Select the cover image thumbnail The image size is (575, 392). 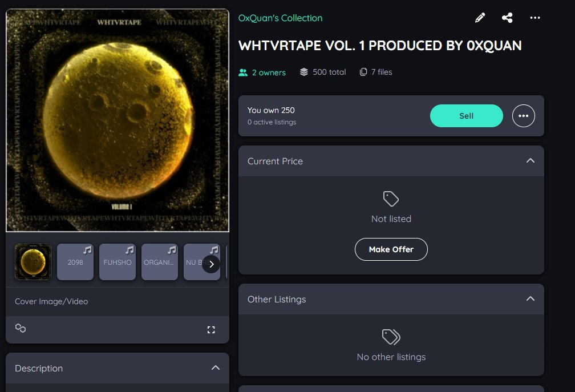[33, 262]
